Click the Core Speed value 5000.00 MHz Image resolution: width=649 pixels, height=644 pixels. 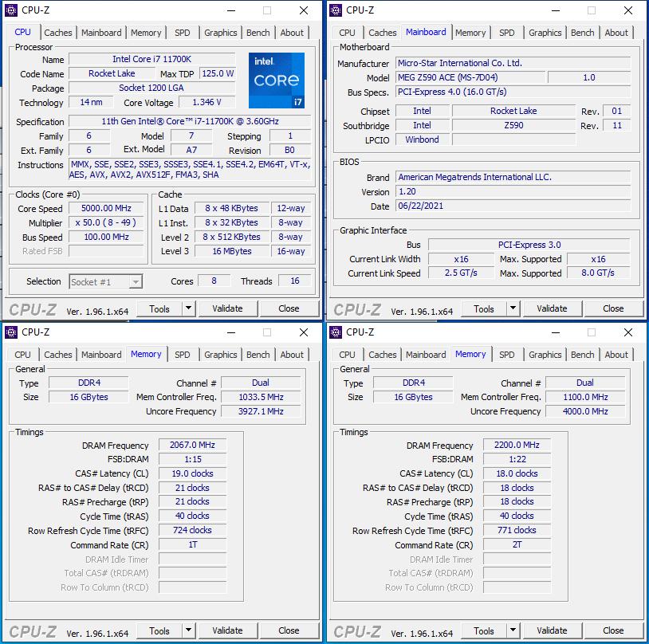point(106,208)
